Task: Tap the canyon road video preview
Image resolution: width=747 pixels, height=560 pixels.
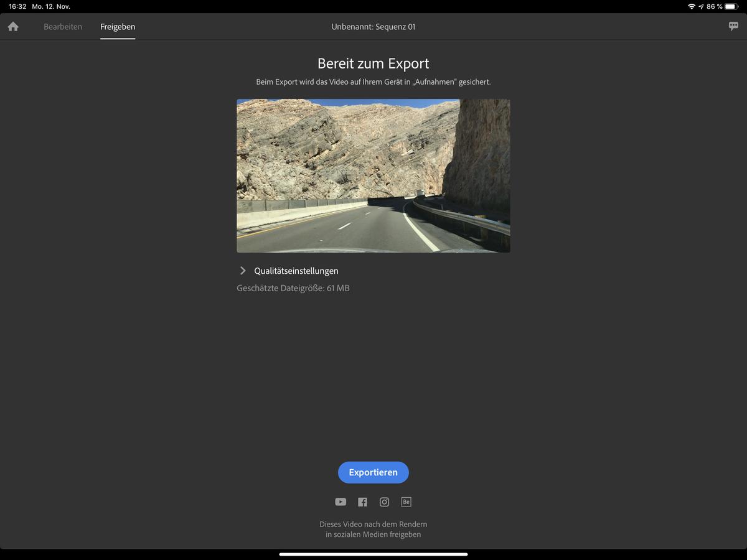Action: [x=374, y=175]
